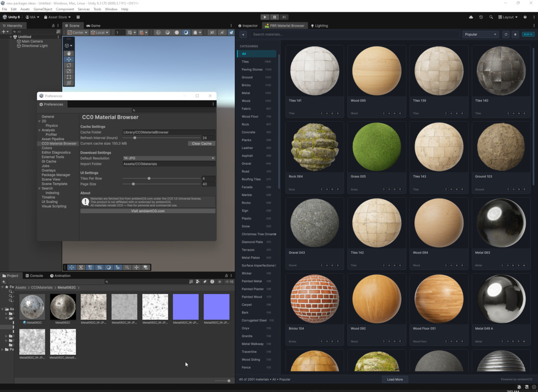538x392 pixels.
Task: Click the help question mark icon
Action: point(525,17)
